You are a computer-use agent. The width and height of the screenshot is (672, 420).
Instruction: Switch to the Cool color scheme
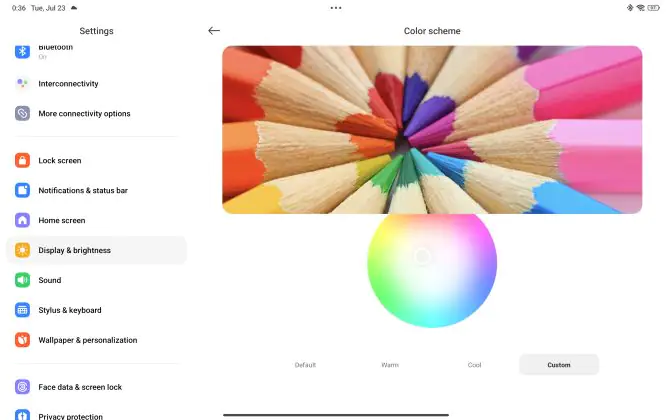474,365
